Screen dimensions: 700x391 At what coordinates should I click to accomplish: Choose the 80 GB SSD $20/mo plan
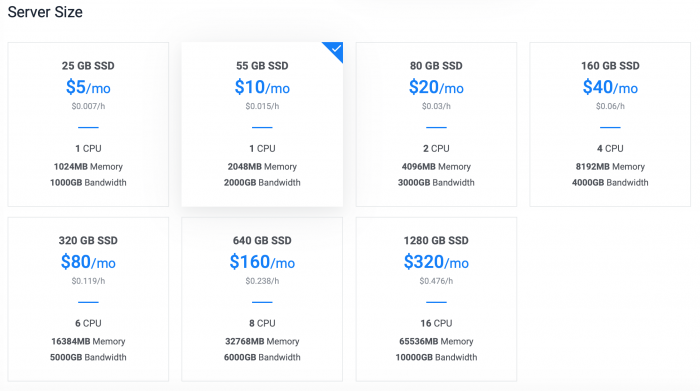point(436,124)
